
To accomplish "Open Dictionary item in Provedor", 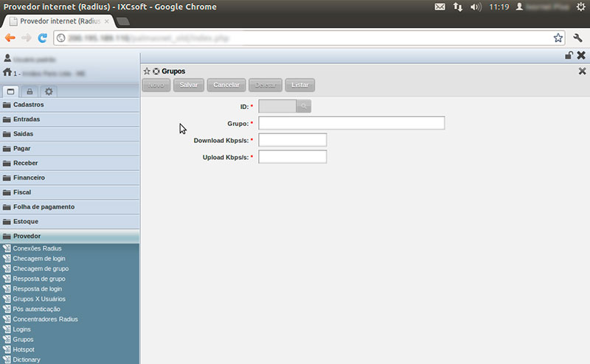I will point(27,360).
